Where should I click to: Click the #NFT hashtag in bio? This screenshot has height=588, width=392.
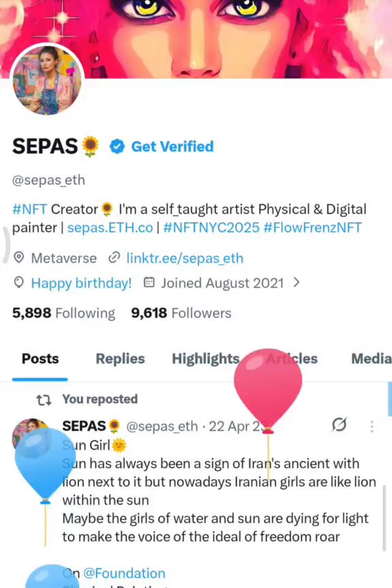click(x=30, y=209)
